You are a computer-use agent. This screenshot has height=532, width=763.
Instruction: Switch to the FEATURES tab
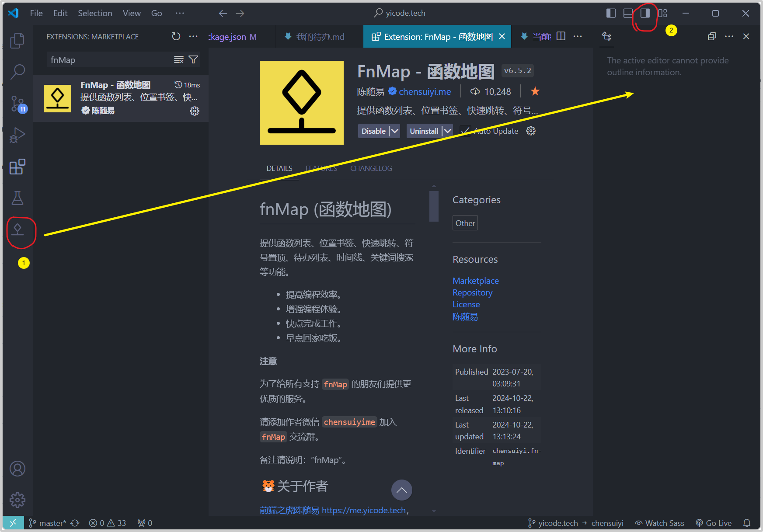[x=321, y=168]
